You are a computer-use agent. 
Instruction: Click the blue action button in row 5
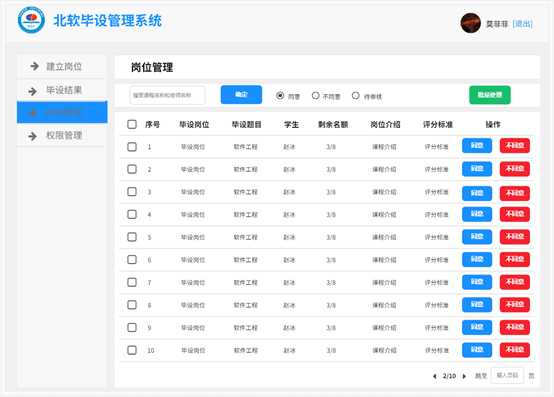477,237
